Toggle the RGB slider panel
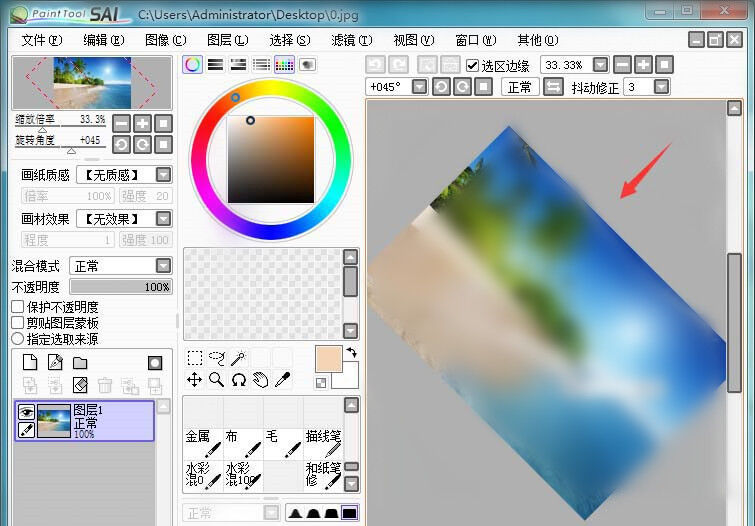The height and width of the screenshot is (526, 755). click(215, 65)
